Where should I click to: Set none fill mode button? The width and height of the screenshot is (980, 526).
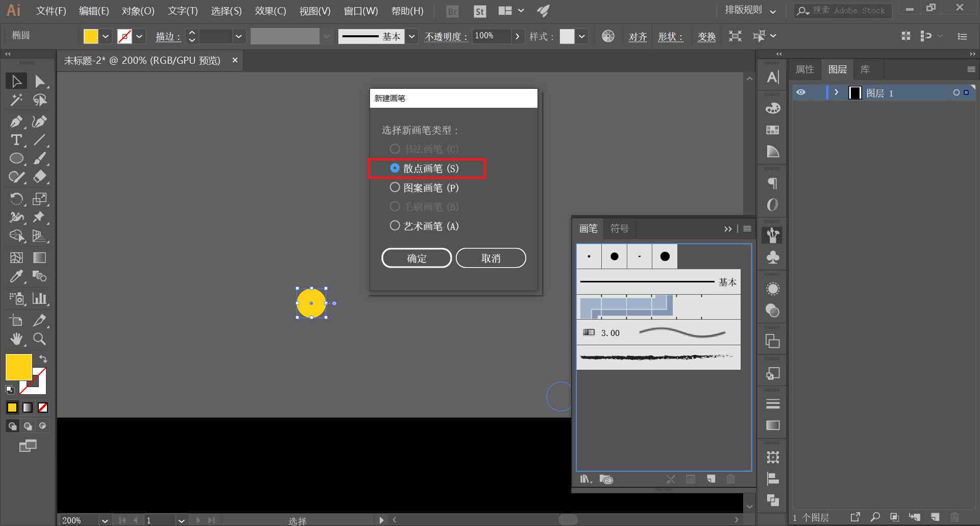click(x=43, y=408)
